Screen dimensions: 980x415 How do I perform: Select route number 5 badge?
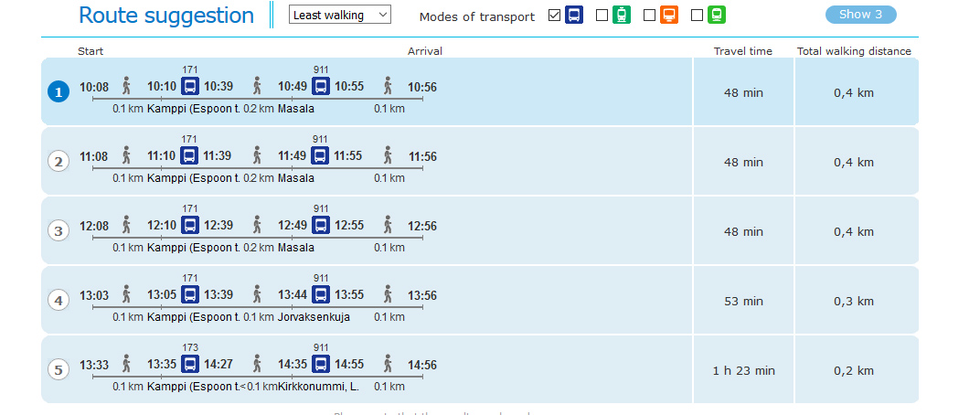59,370
